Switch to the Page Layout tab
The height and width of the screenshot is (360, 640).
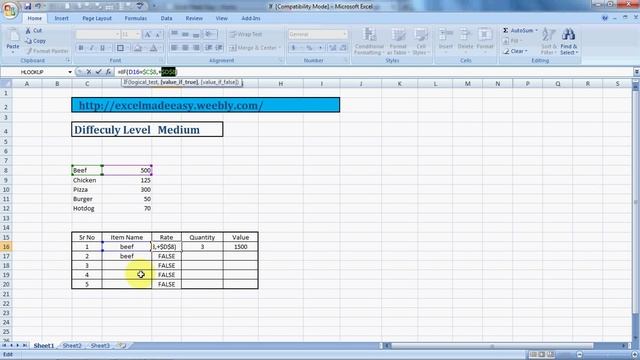[x=97, y=18]
